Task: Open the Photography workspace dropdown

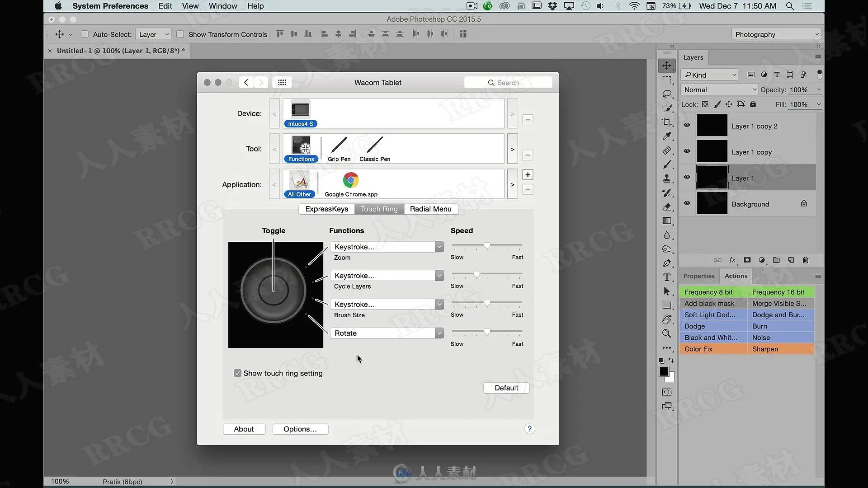Action: click(x=776, y=34)
